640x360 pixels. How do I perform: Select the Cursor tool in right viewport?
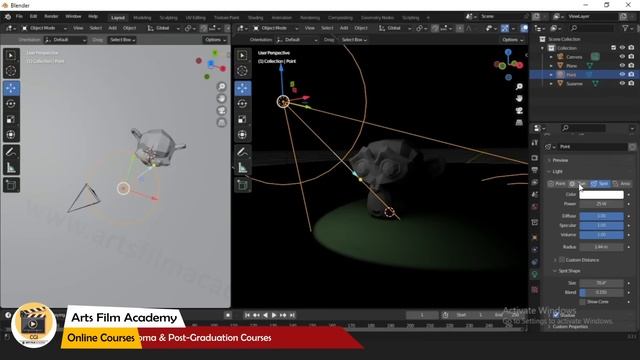[242, 71]
